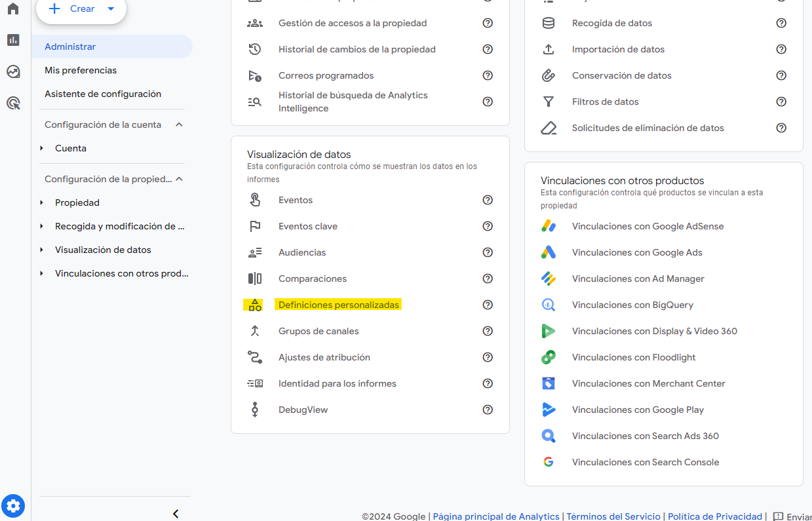Image resolution: width=812 pixels, height=521 pixels.
Task: Click the BigQuery logo icon
Action: 549,305
